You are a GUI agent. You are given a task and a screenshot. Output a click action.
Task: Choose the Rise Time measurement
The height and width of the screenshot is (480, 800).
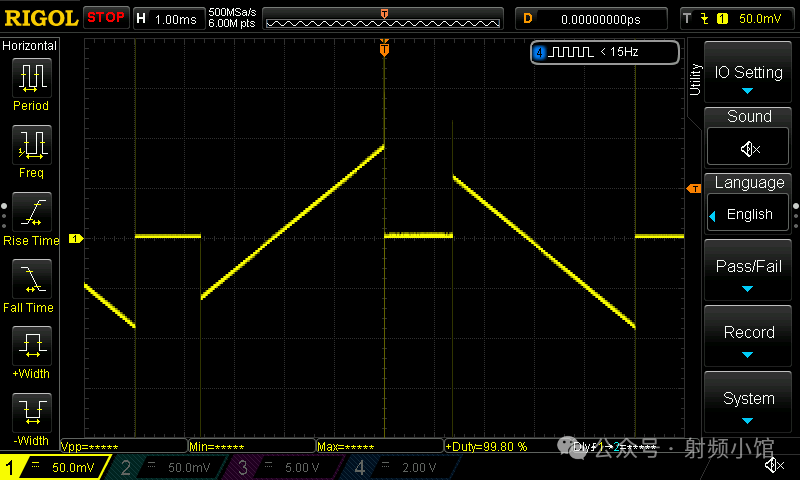tap(31, 213)
